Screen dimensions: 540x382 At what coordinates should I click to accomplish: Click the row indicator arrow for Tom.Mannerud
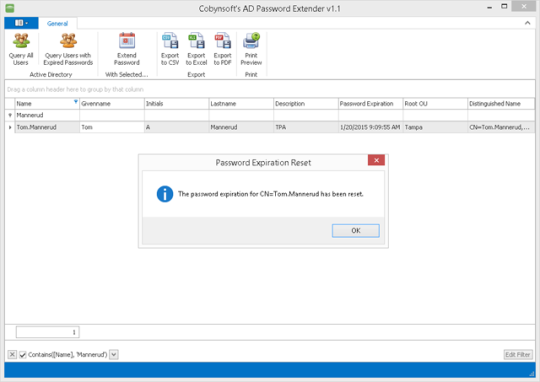[x=10, y=127]
